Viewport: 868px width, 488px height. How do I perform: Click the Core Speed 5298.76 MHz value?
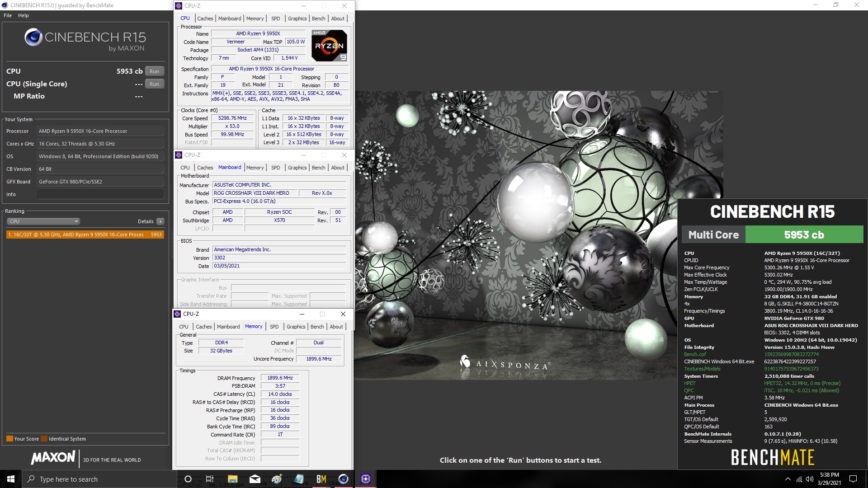pos(232,118)
